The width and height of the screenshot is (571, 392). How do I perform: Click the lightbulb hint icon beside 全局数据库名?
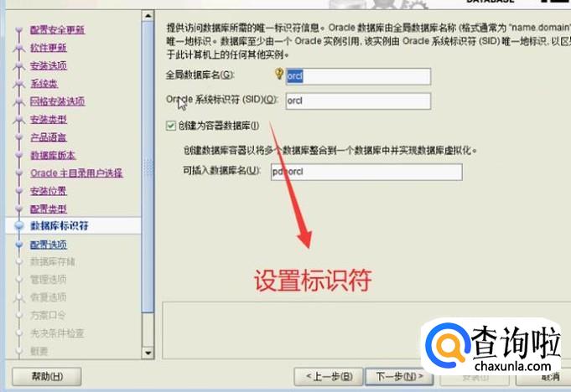pyautogui.click(x=279, y=74)
